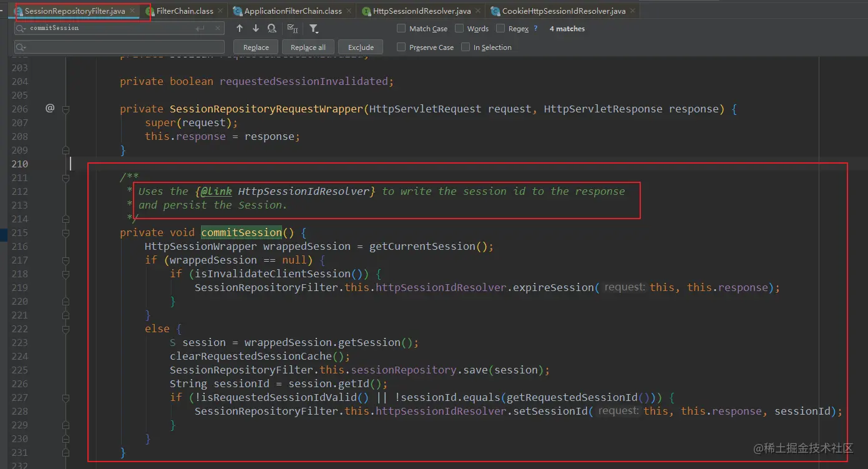The width and height of the screenshot is (868, 469).
Task: Collapse the if fold marker at line 227
Action: coord(66,397)
